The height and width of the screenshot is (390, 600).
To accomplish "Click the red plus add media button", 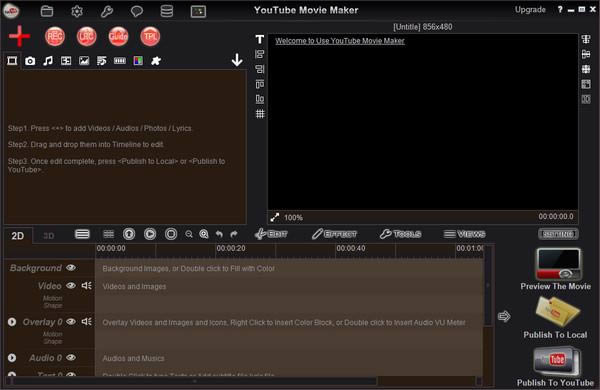I will (x=19, y=36).
